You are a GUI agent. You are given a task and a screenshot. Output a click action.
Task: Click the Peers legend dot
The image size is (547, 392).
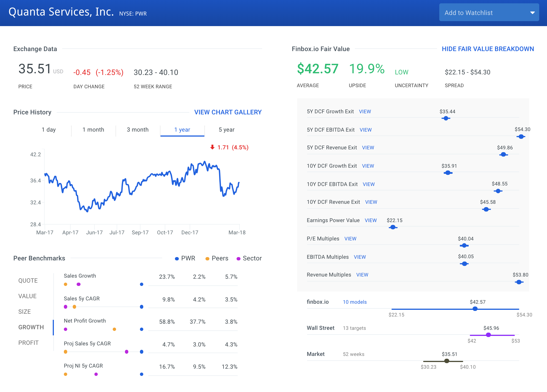pos(207,259)
